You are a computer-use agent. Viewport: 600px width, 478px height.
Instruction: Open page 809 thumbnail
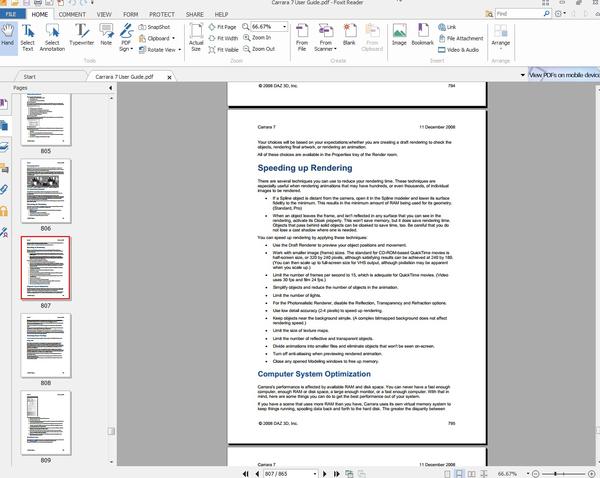46,423
